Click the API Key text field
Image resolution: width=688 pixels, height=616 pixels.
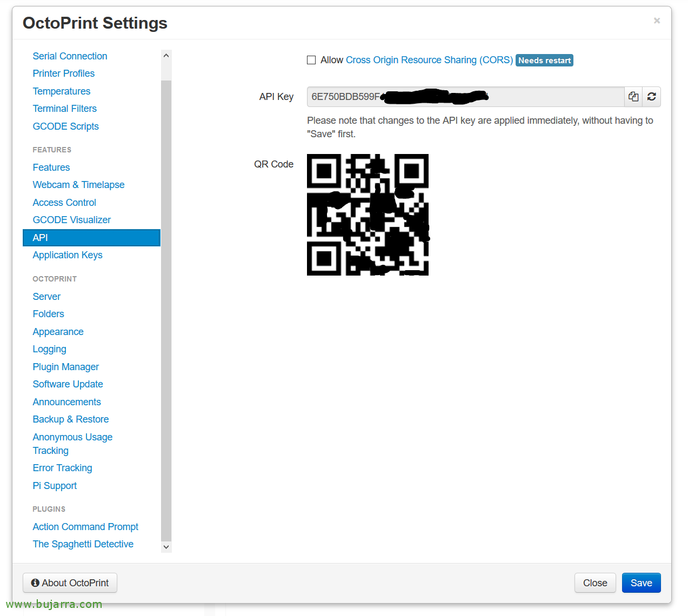pos(465,97)
